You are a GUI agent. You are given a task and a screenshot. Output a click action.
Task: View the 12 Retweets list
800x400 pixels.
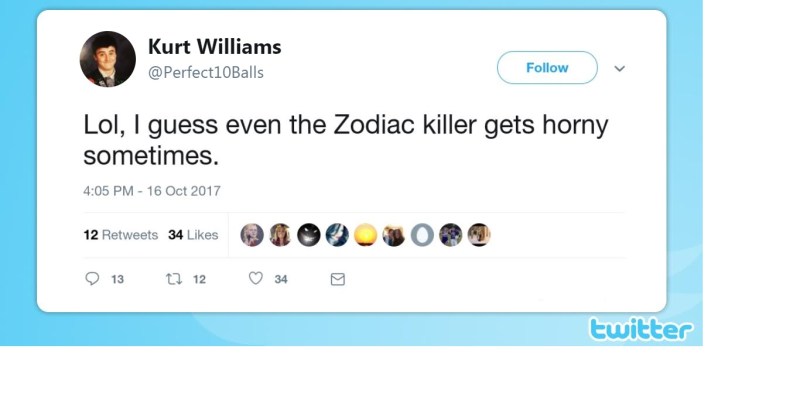[120, 235]
